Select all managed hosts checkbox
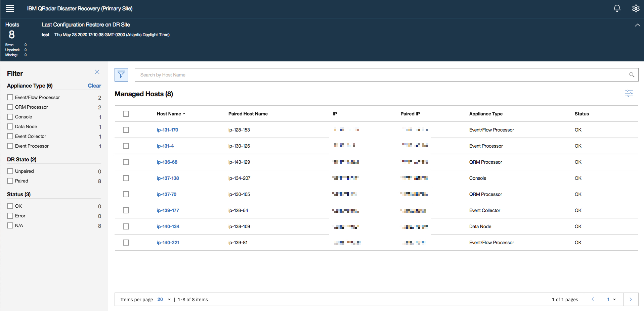 click(x=126, y=114)
